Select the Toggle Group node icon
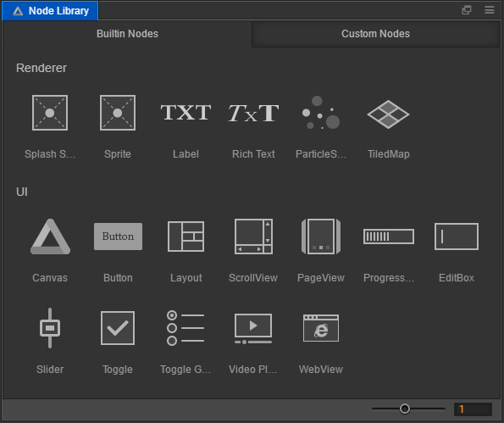Screen dimensions: 504x423 [186, 328]
